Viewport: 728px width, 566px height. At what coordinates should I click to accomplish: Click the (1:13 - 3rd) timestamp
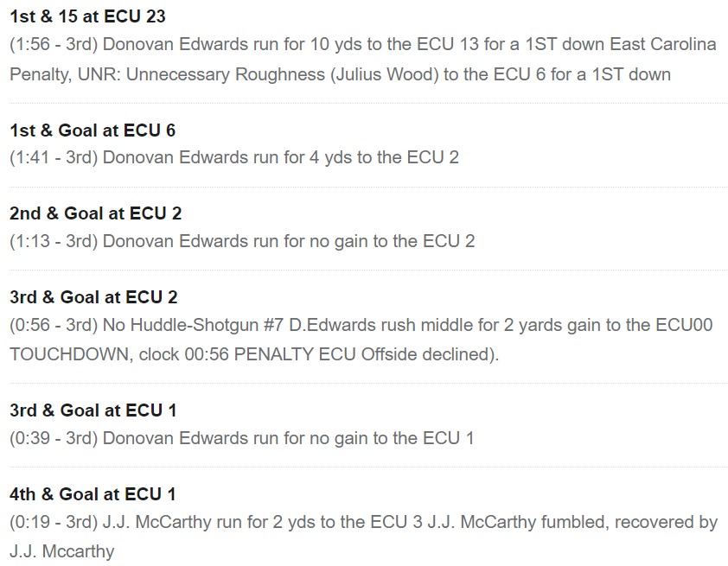point(54,241)
